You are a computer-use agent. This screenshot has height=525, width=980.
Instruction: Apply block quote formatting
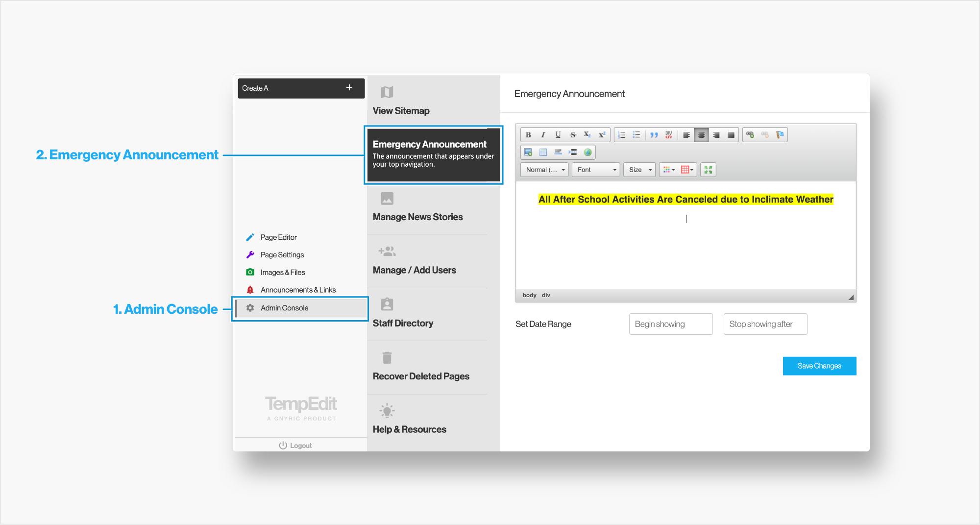click(x=654, y=135)
